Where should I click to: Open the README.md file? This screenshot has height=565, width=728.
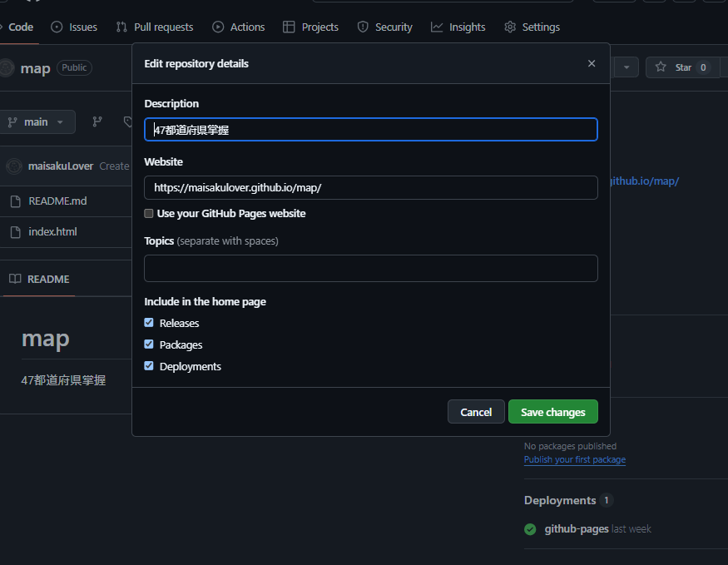coord(57,201)
